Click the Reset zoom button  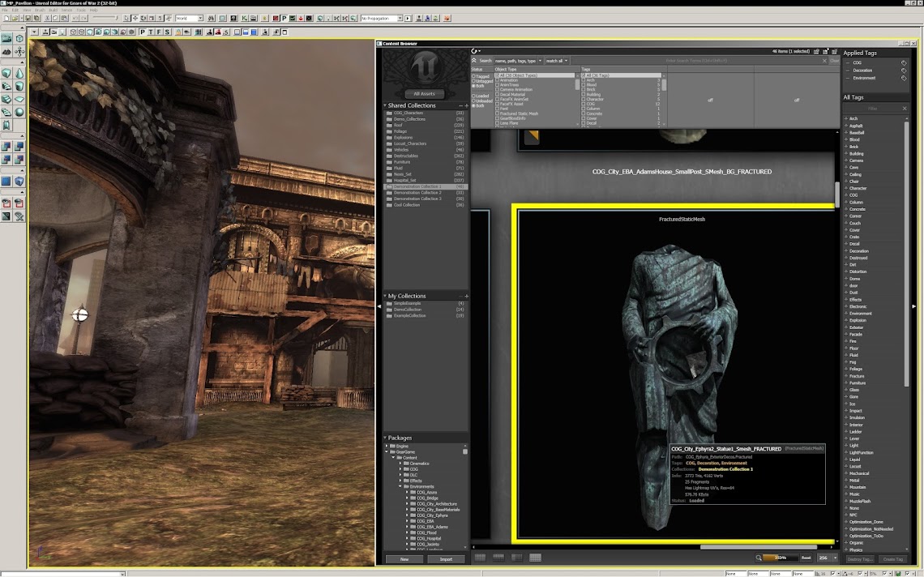(x=806, y=558)
